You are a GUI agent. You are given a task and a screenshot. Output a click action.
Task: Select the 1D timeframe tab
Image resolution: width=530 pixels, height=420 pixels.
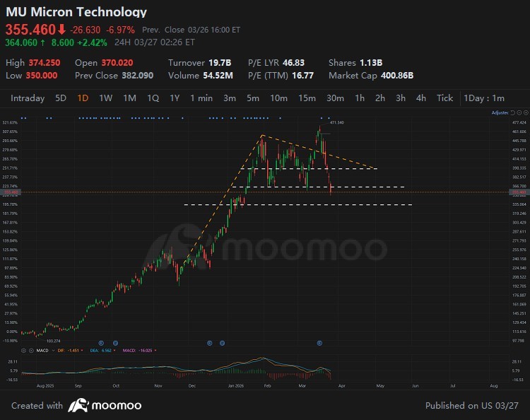[83, 98]
